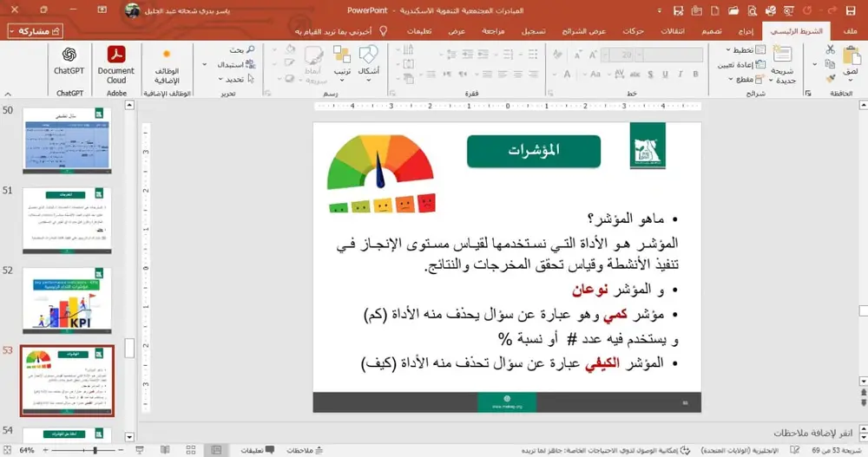Toggle Notes (ملاحظات) pane in status bar

(305, 450)
